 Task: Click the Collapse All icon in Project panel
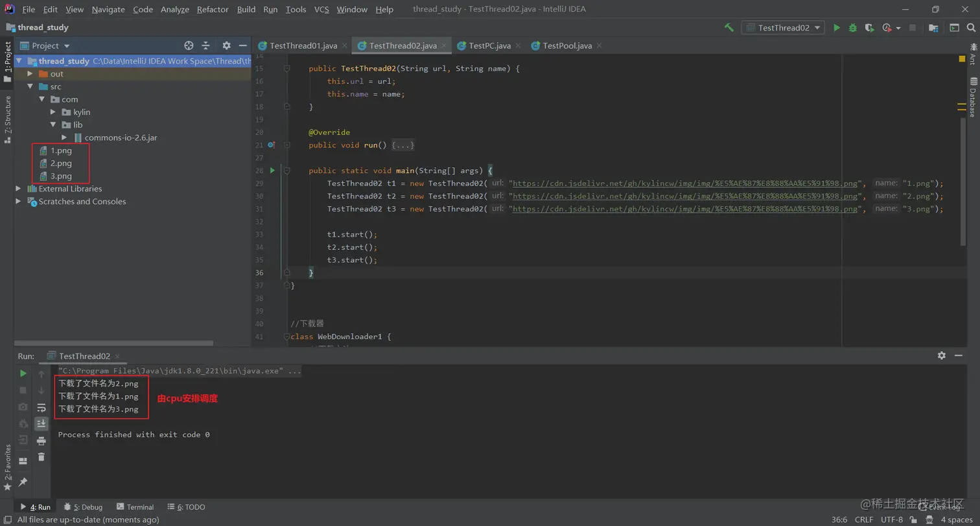(x=205, y=45)
